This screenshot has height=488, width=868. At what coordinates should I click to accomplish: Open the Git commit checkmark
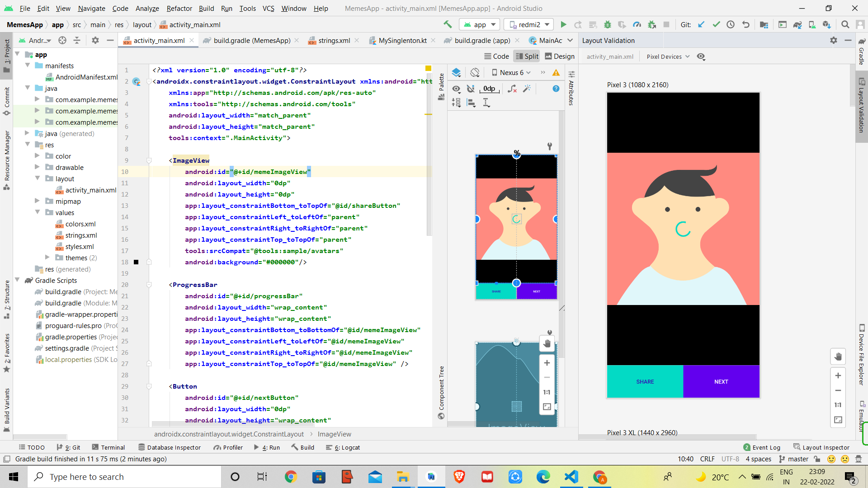[x=716, y=24]
